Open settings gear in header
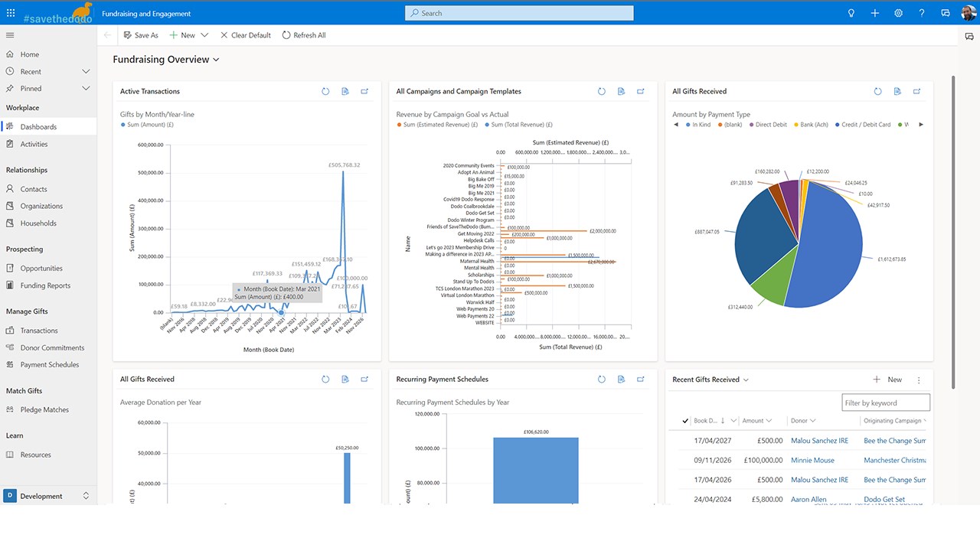Screen dimensions: 980x551 pos(898,13)
